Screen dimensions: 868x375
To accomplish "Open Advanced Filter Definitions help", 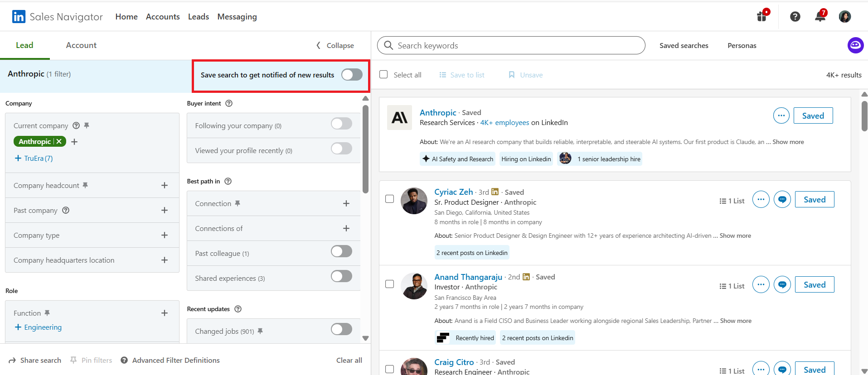I will click(x=170, y=360).
